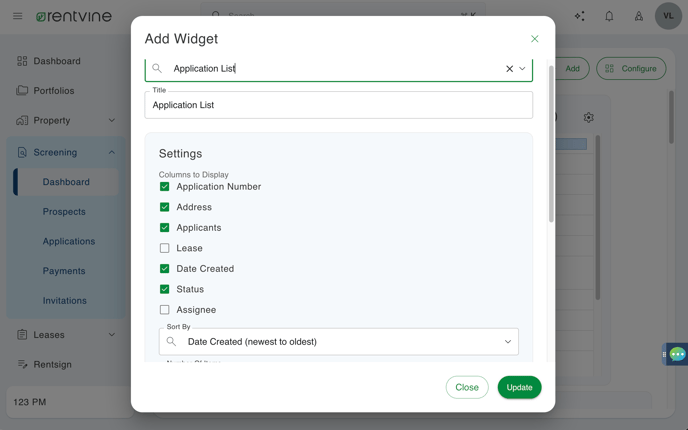Viewport: 688px width, 430px height.
Task: Open the live chat bubble widget
Action: point(677,354)
